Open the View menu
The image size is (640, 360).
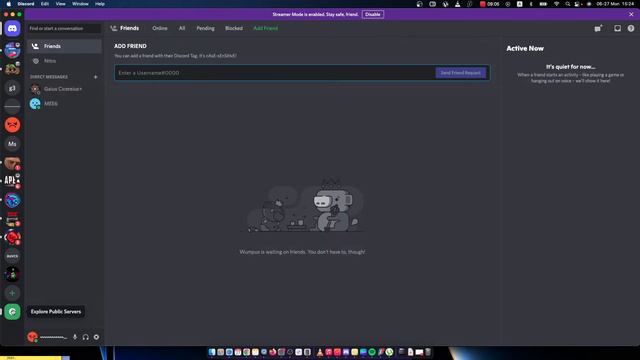(60, 4)
